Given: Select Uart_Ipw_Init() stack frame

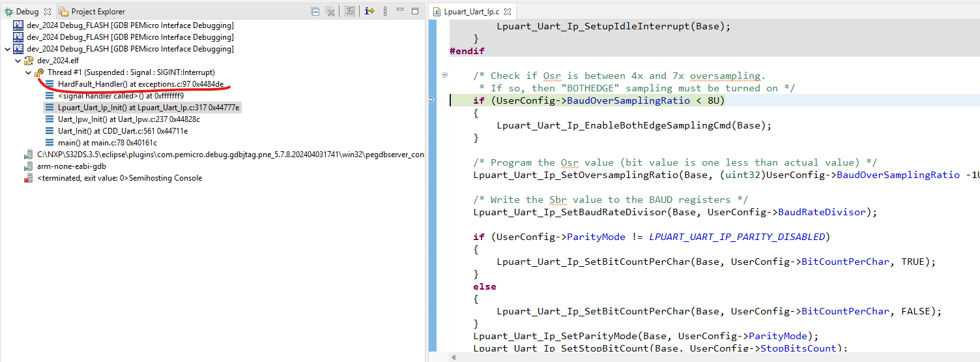Looking at the screenshot, I should (129, 119).
